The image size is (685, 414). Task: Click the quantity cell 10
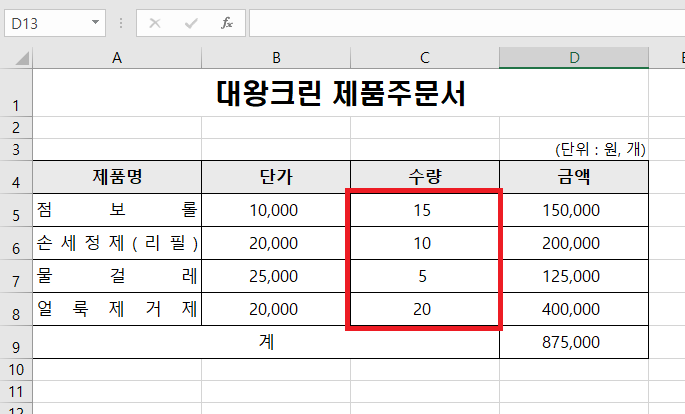[x=425, y=243]
